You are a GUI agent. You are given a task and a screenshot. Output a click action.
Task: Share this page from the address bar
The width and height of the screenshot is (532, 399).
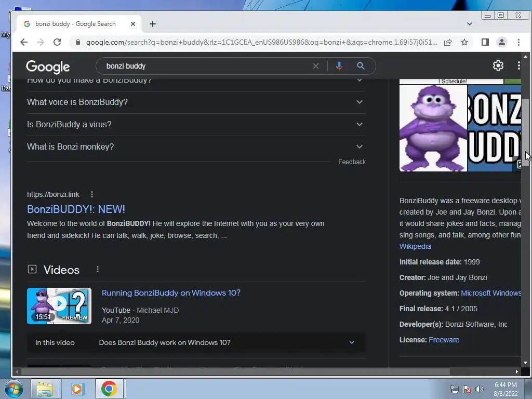coord(448,42)
